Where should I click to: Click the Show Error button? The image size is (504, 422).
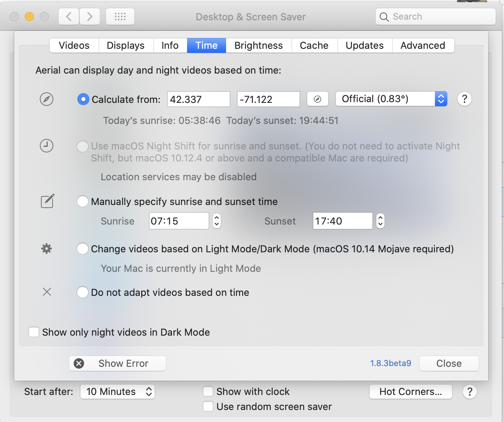[x=118, y=363]
